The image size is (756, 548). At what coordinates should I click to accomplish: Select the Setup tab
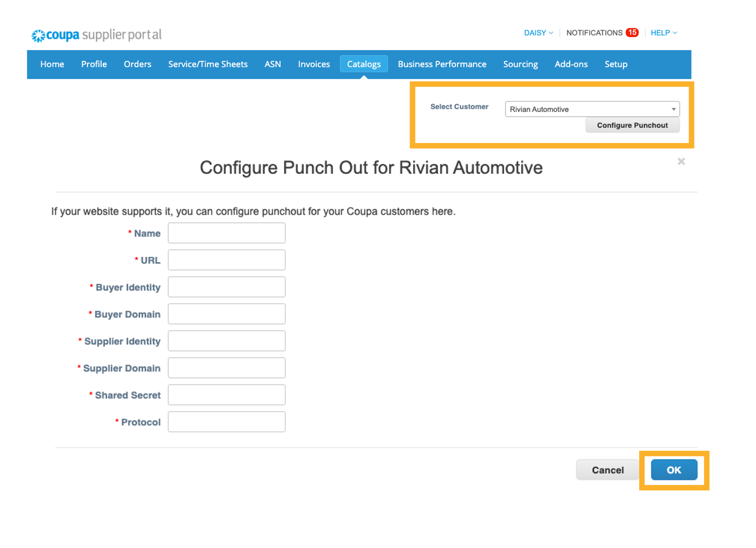[616, 64]
